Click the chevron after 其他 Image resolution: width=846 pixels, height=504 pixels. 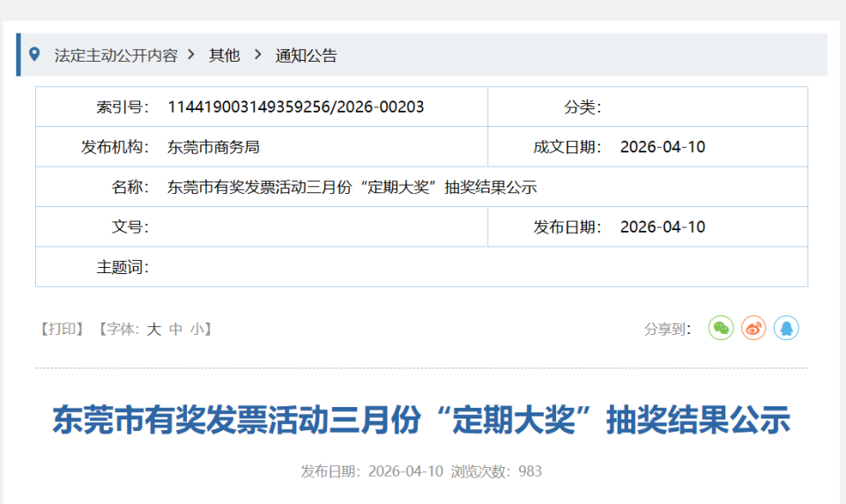point(258,55)
